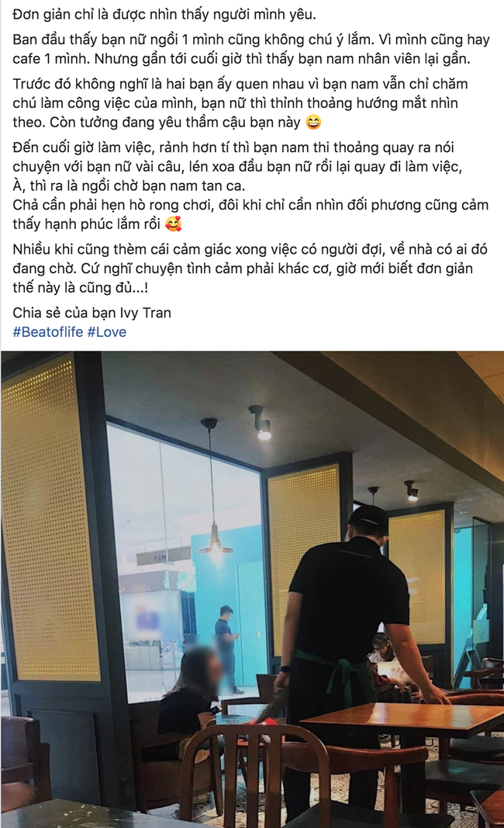Open the cafe photo attached to the post
Screen dimensions: 504x828
(252, 589)
